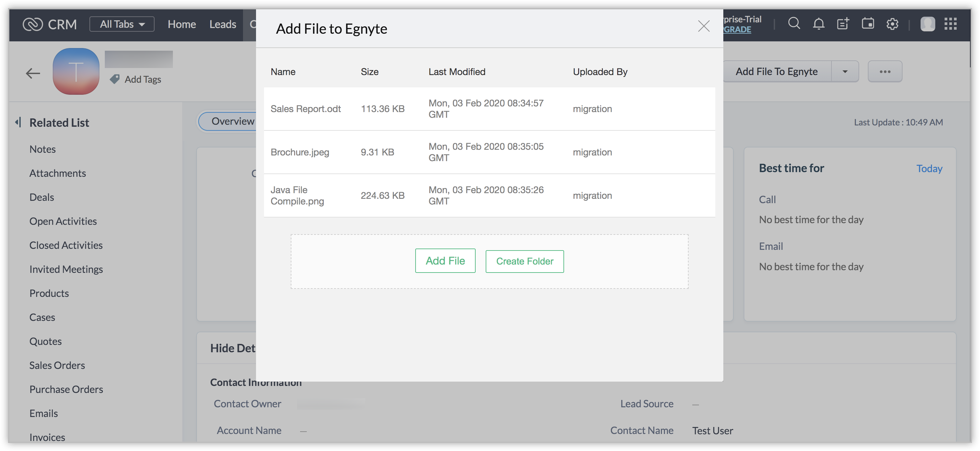Click the quick create plus icon
The image size is (980, 451).
(x=843, y=24)
